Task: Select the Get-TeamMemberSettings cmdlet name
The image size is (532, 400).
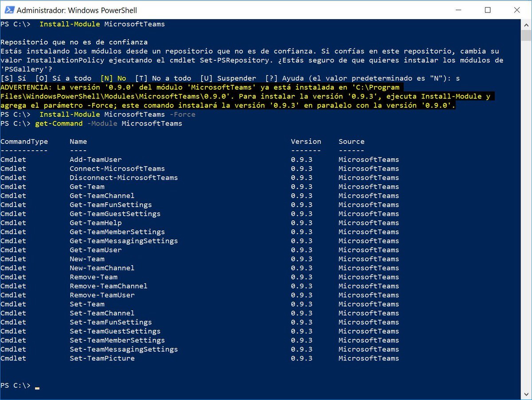Action: click(x=117, y=231)
